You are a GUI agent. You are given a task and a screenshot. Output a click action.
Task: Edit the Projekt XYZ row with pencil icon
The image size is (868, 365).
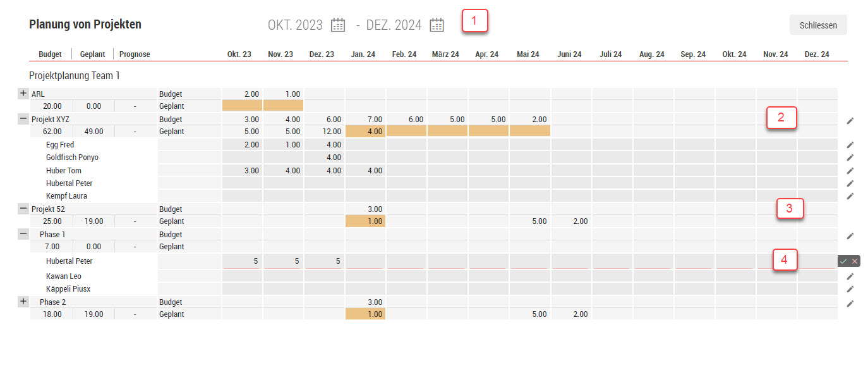click(x=850, y=120)
